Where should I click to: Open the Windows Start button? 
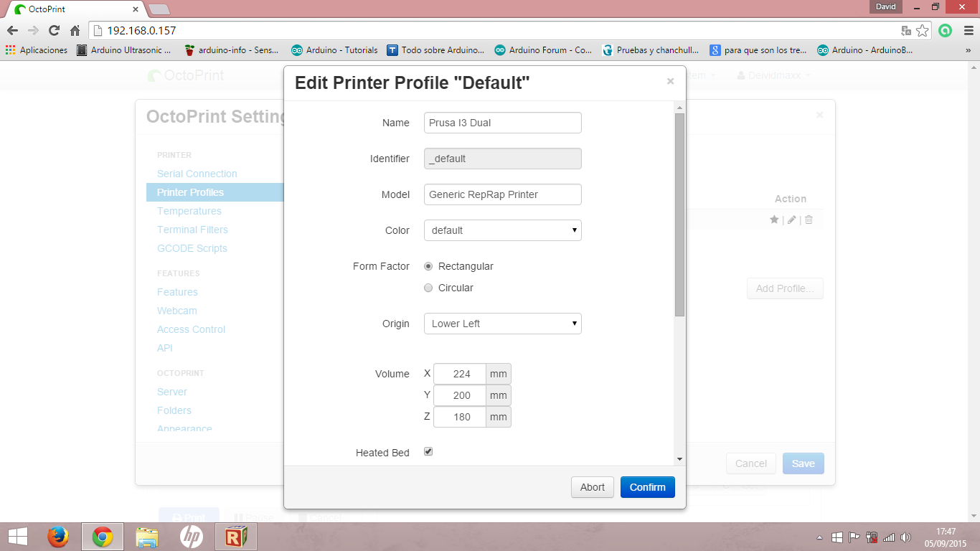click(18, 537)
